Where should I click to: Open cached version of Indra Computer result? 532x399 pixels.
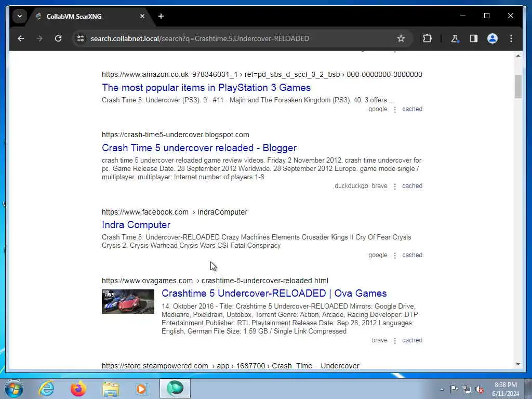412,255
